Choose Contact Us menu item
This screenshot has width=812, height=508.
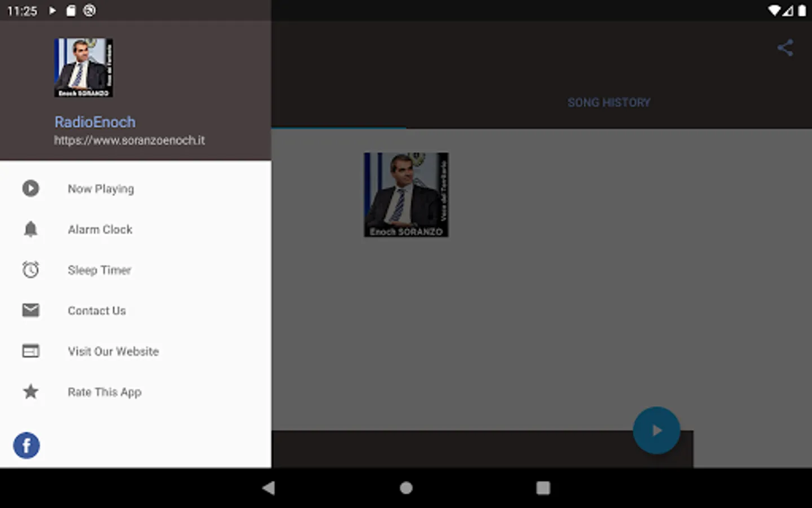(135, 310)
